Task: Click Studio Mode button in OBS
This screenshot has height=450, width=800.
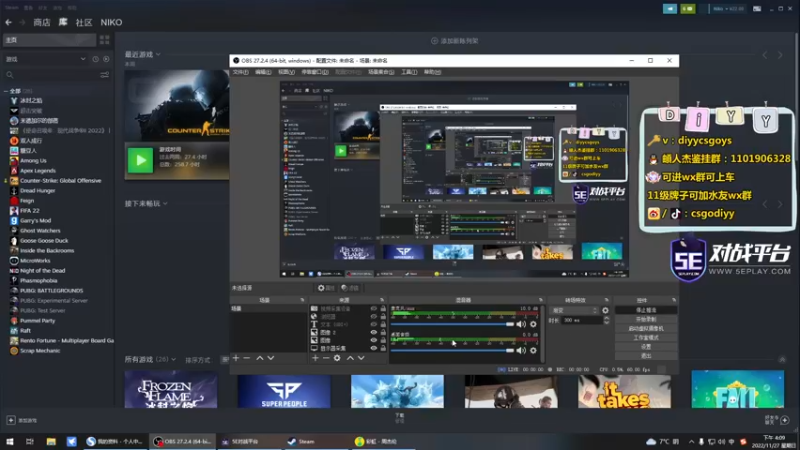Action: [x=646, y=338]
